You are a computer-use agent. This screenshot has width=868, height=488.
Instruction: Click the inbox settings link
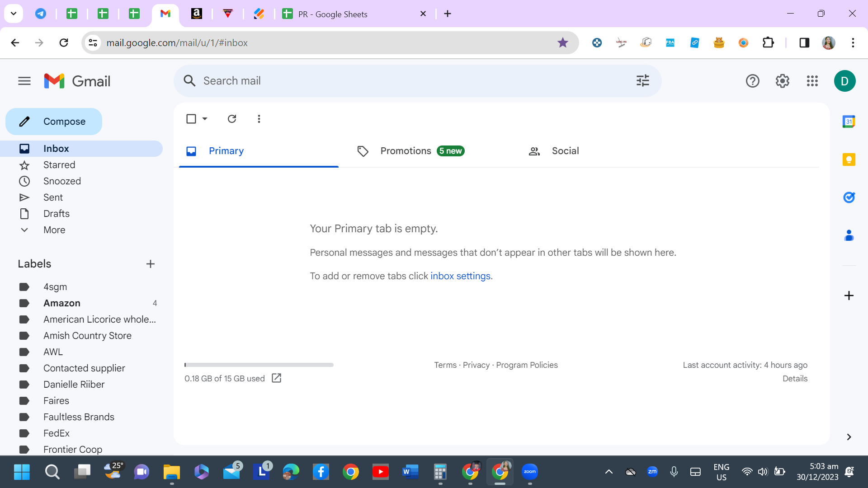tap(460, 276)
